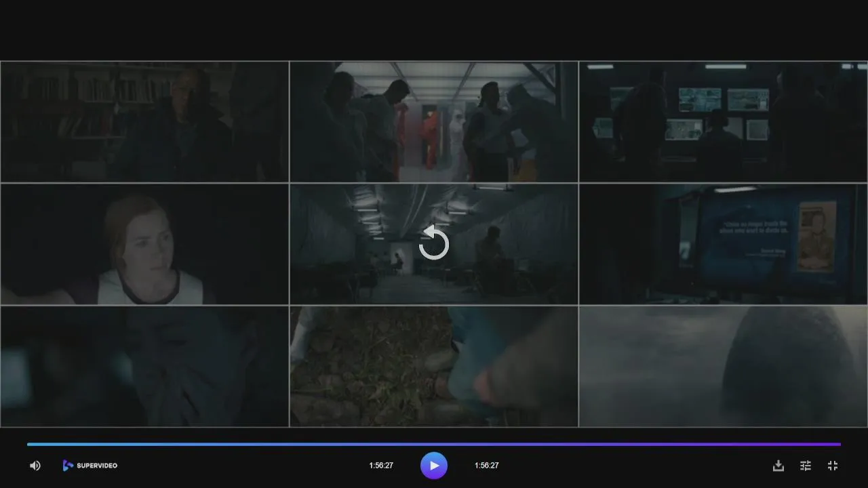This screenshot has width=868, height=488.
Task: Select the thumbnail showing soil and a hand
Action: point(434,366)
